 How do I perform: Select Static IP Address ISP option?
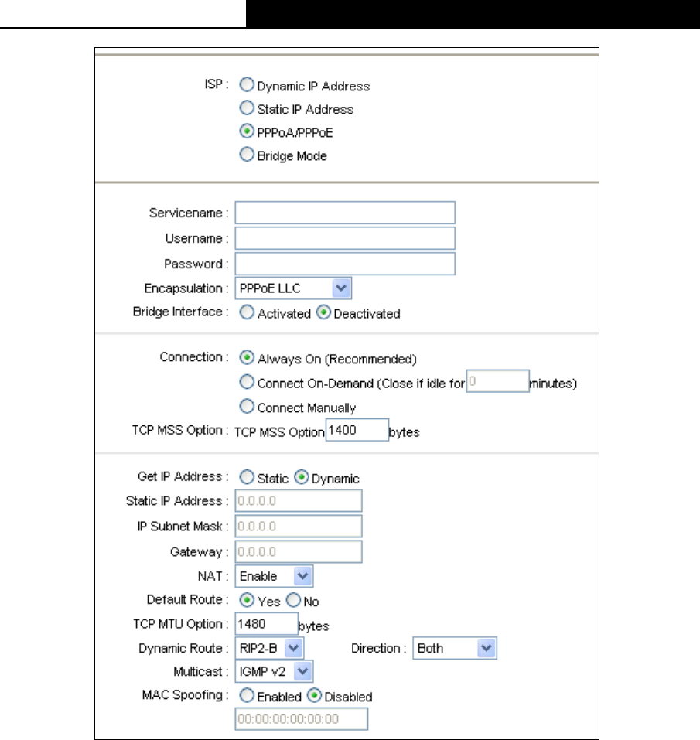(247, 107)
